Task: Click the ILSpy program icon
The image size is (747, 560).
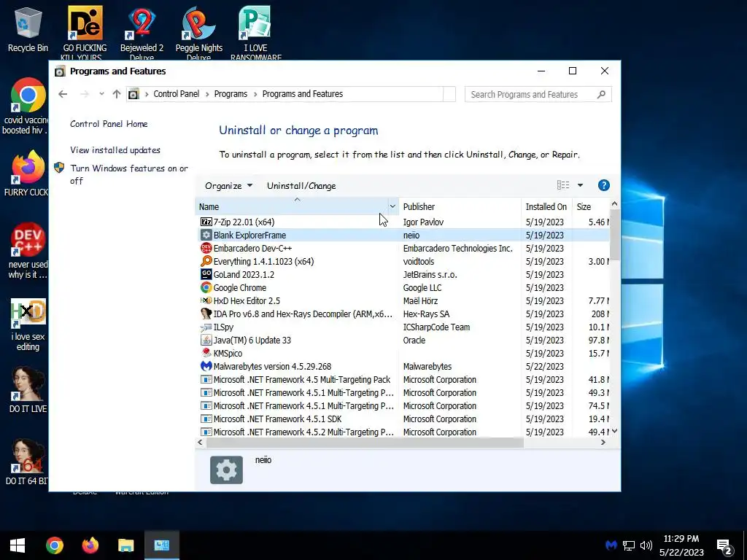Action: point(206,327)
